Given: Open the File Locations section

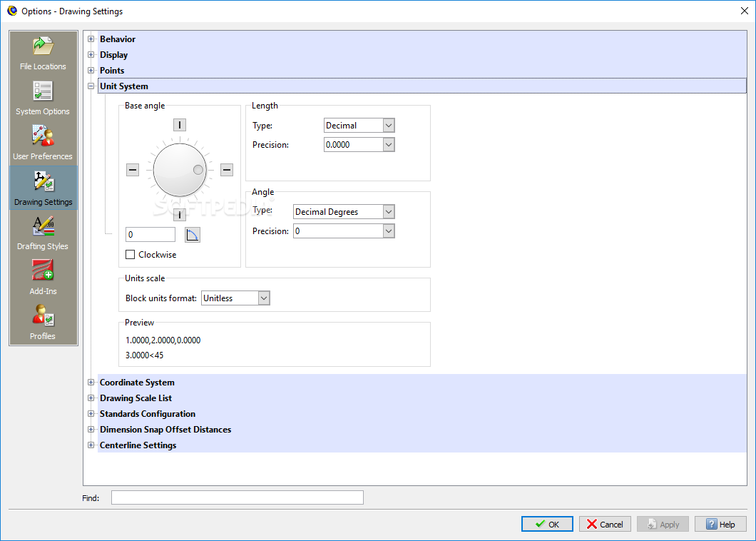Looking at the screenshot, I should point(43,54).
